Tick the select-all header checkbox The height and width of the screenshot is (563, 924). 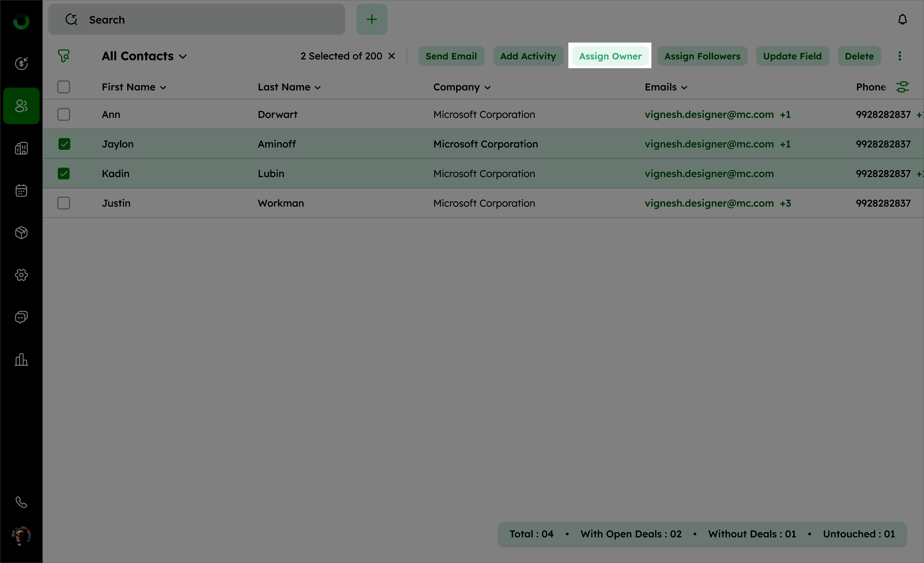tap(64, 87)
